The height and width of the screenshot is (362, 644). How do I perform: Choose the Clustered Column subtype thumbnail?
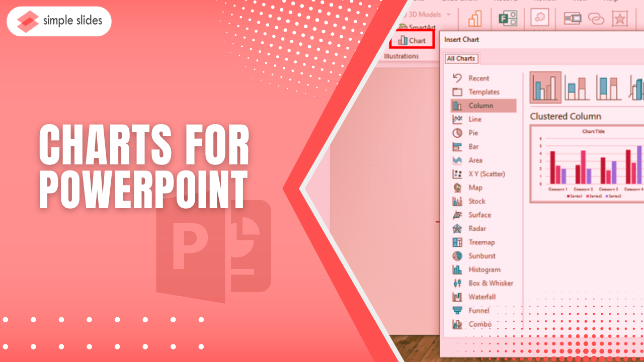tap(545, 87)
